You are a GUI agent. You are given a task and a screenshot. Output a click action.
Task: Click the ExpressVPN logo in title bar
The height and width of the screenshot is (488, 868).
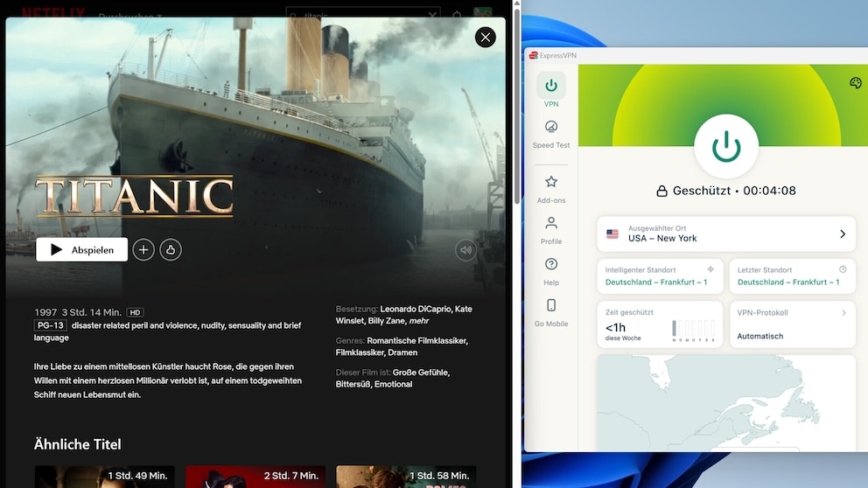point(534,55)
